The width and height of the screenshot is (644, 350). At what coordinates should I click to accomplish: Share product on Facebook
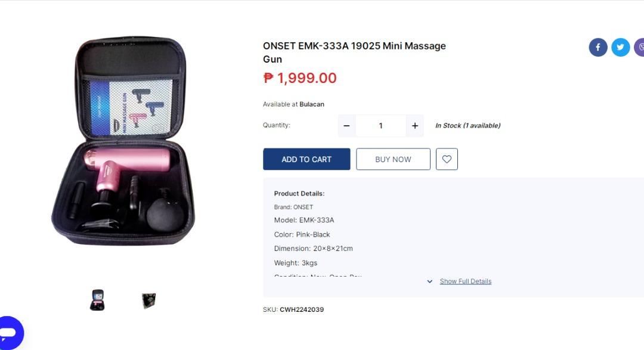click(598, 47)
